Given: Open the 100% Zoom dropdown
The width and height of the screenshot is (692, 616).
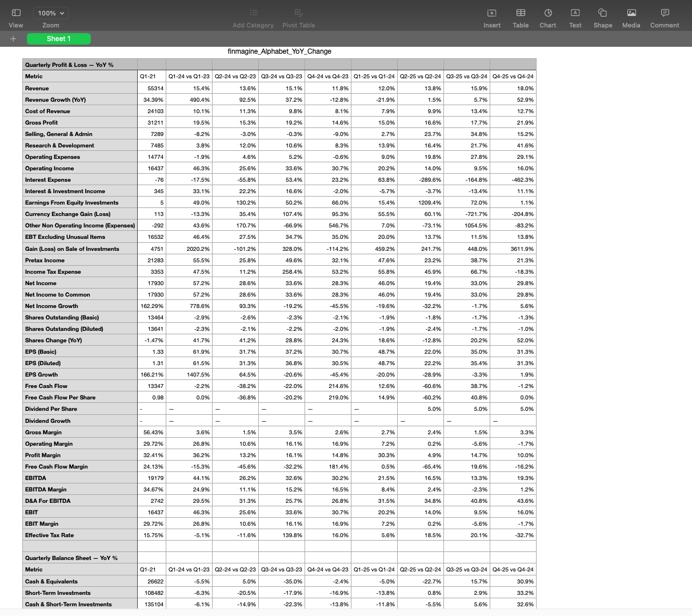Looking at the screenshot, I should pyautogui.click(x=50, y=13).
